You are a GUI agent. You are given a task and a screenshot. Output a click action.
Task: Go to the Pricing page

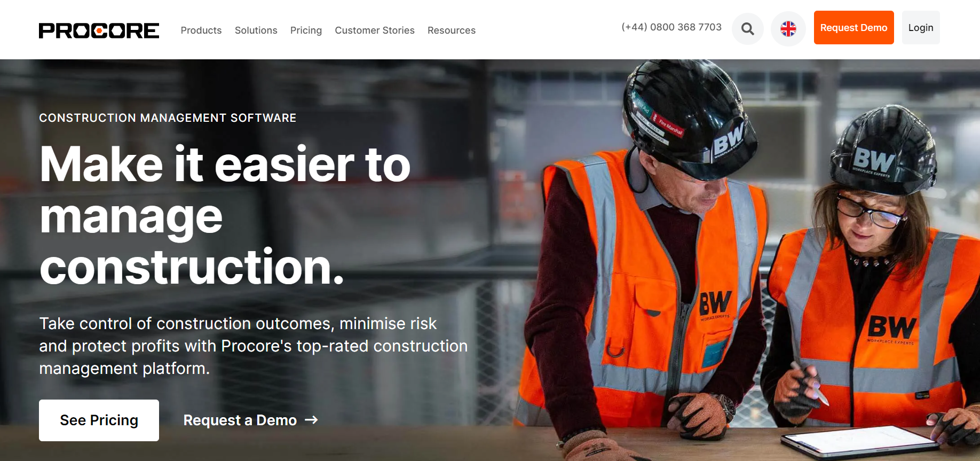306,30
